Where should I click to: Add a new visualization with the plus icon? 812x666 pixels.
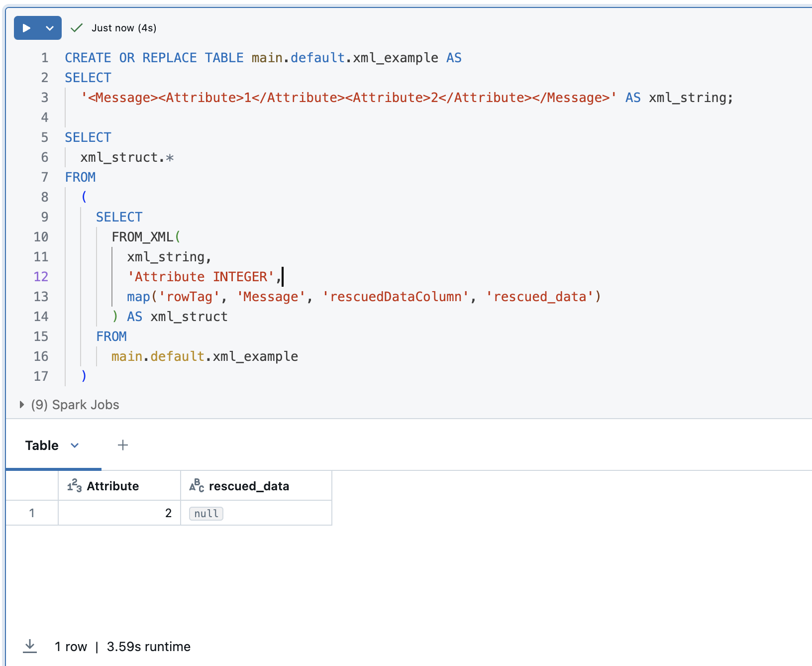click(x=122, y=444)
